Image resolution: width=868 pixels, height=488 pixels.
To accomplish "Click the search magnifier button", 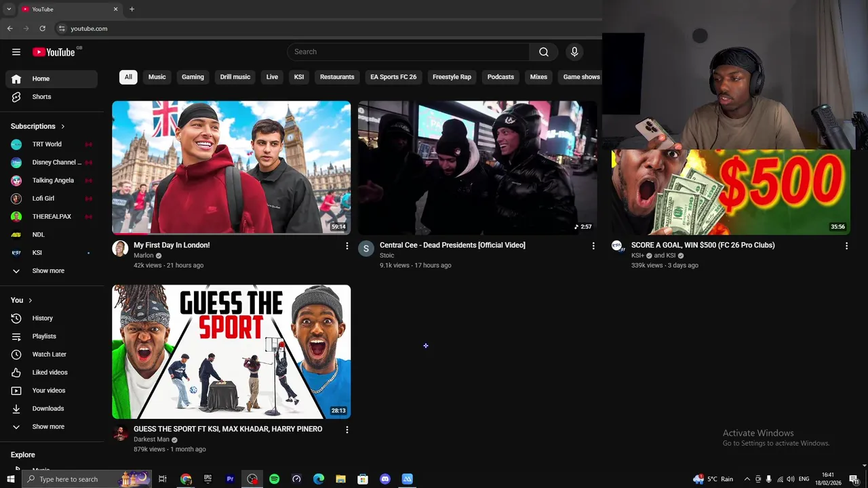I will click(x=544, y=52).
